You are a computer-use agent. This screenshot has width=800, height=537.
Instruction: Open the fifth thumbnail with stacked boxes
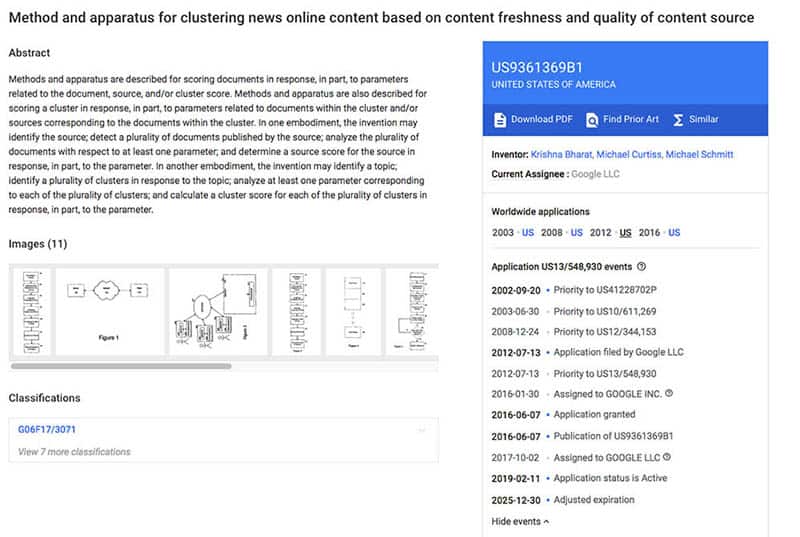[x=353, y=312]
